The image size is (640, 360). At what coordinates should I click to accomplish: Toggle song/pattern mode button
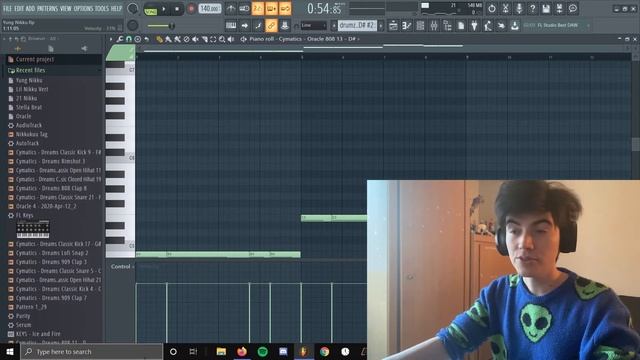[x=151, y=9]
